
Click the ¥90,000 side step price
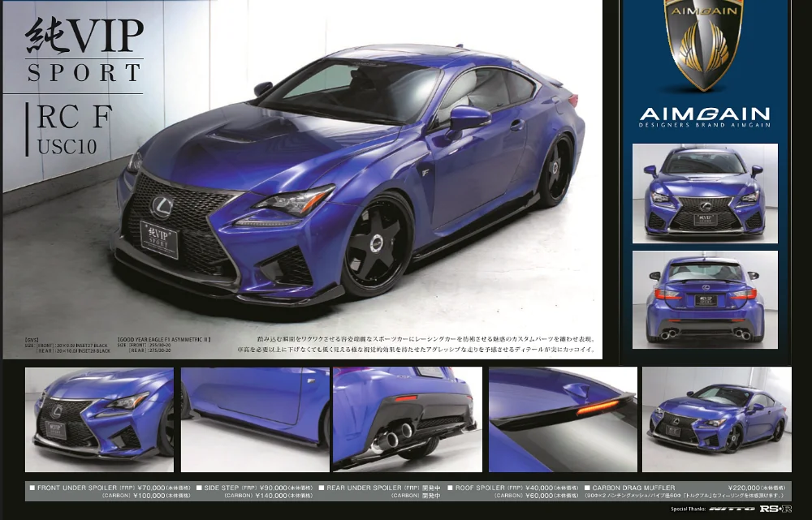[x=274, y=488]
